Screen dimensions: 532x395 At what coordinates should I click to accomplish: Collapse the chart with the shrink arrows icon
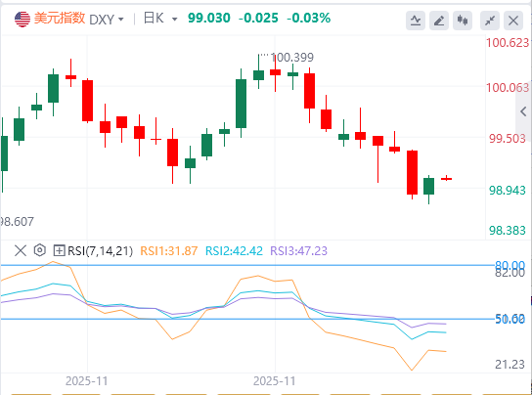pyautogui.click(x=490, y=21)
